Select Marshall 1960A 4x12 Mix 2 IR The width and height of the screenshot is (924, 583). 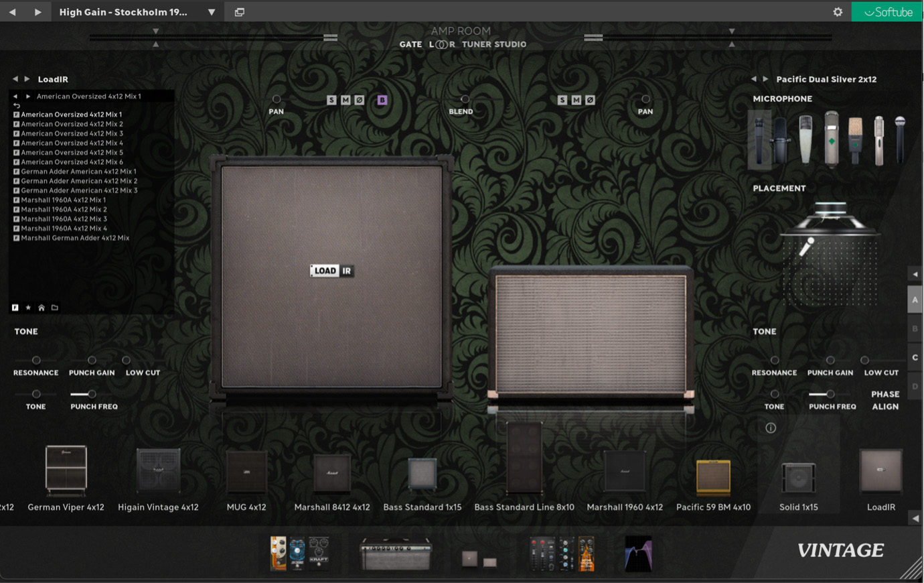click(64, 209)
